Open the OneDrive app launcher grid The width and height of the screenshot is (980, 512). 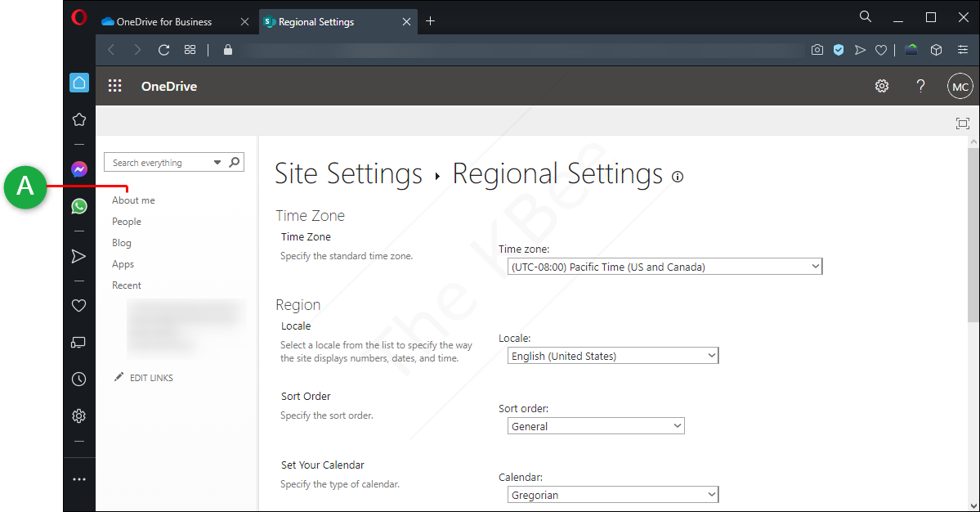[115, 86]
